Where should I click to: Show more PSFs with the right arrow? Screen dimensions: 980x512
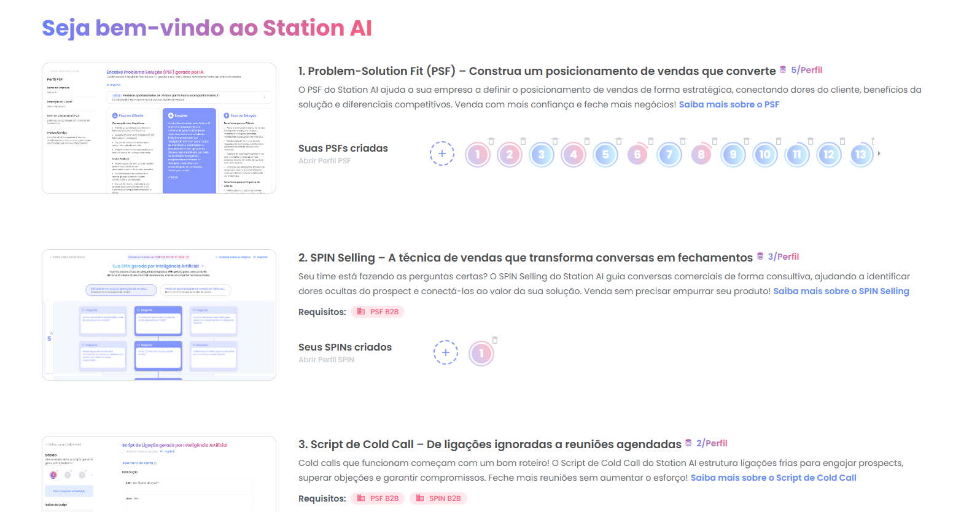[x=879, y=153]
